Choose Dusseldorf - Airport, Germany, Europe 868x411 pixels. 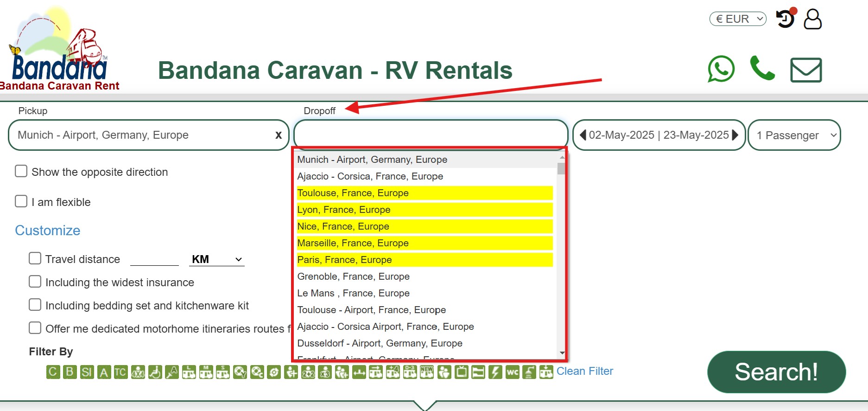point(425,343)
